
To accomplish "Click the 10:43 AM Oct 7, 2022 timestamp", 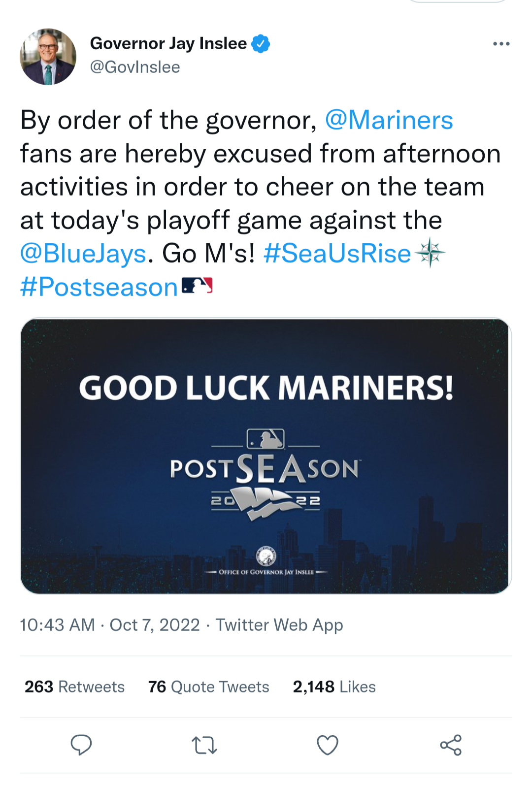I will click(110, 625).
